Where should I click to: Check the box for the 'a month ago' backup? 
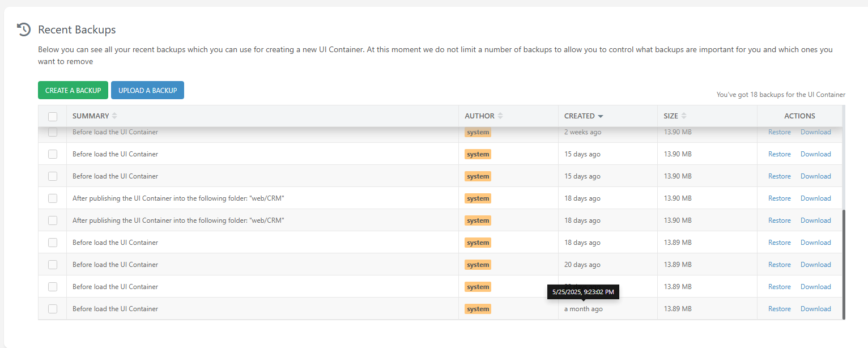pos(53,309)
